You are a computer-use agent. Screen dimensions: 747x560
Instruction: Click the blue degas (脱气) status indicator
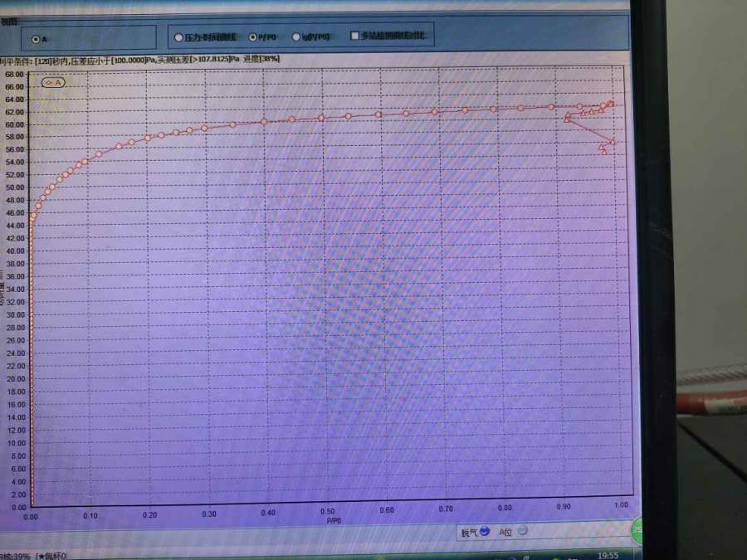pyautogui.click(x=485, y=530)
